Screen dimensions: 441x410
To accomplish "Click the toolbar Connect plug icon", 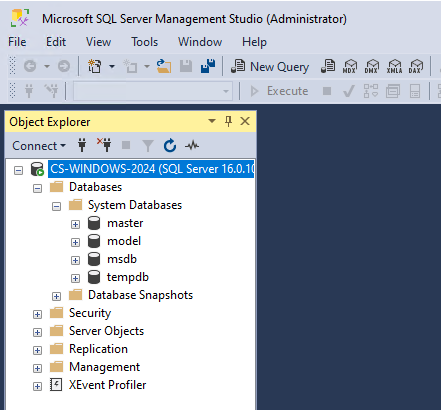I will tap(29, 91).
